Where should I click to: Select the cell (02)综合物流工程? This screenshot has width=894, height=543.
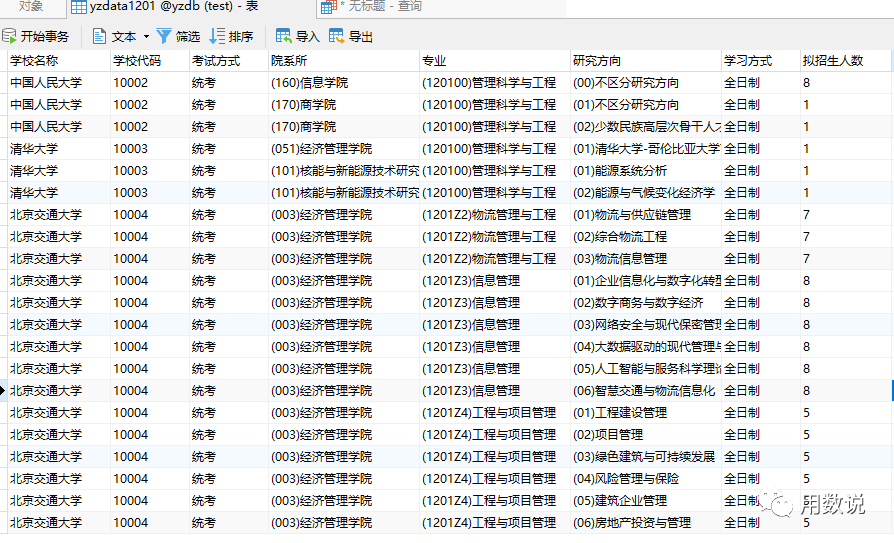pyautogui.click(x=646, y=237)
